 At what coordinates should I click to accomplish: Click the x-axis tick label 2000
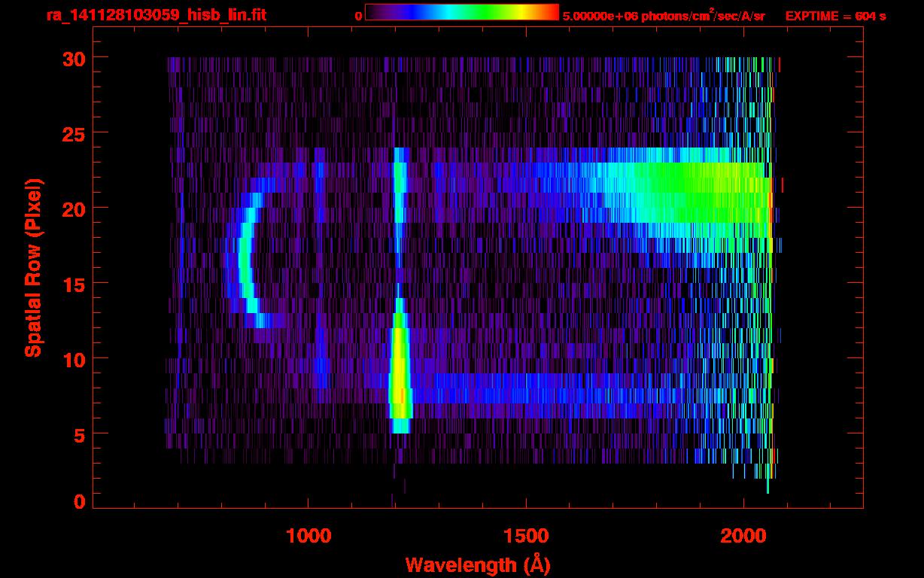point(743,536)
